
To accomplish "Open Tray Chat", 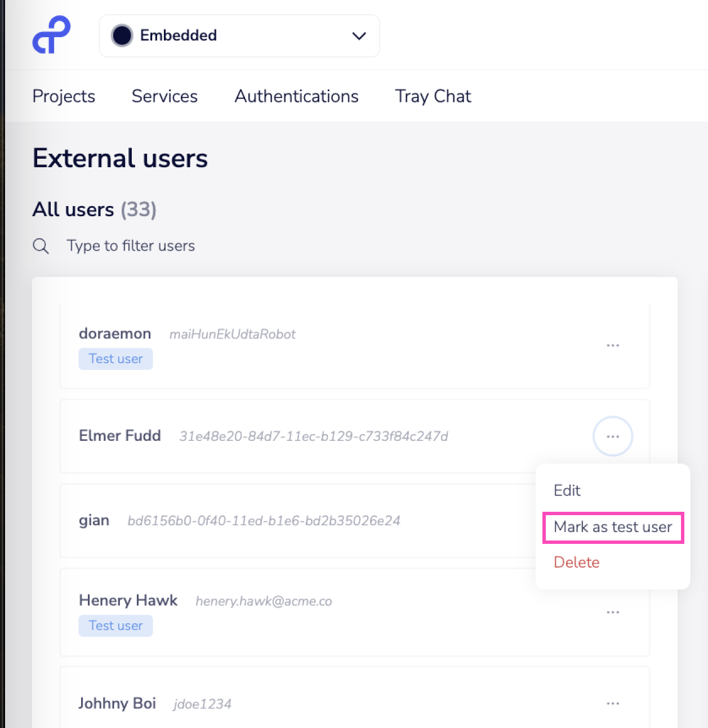I will [x=433, y=96].
